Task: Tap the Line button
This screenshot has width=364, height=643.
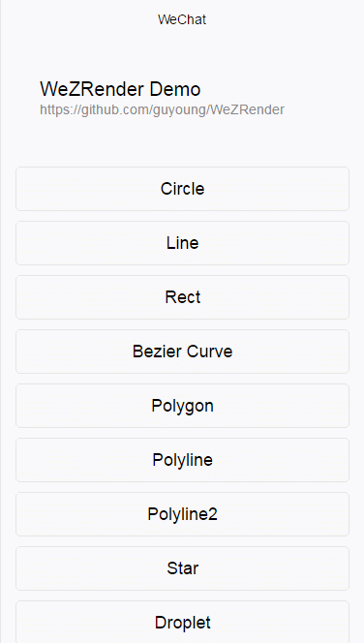Action: [x=182, y=243]
